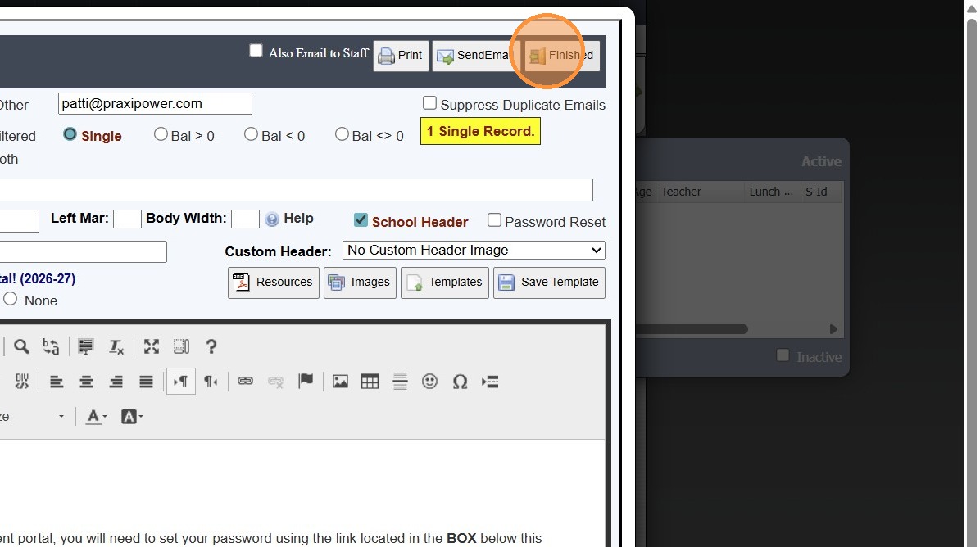Open the Images button
Image resolution: width=980 pixels, height=547 pixels.
point(360,283)
